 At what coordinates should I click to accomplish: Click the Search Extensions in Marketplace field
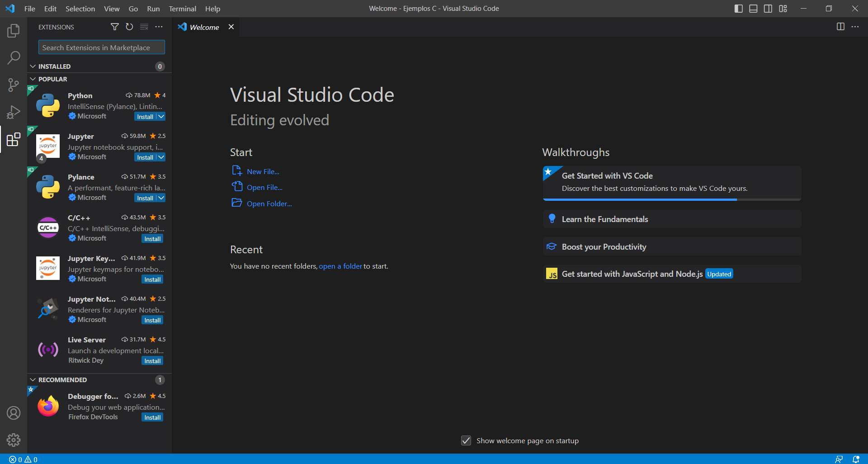pos(102,47)
